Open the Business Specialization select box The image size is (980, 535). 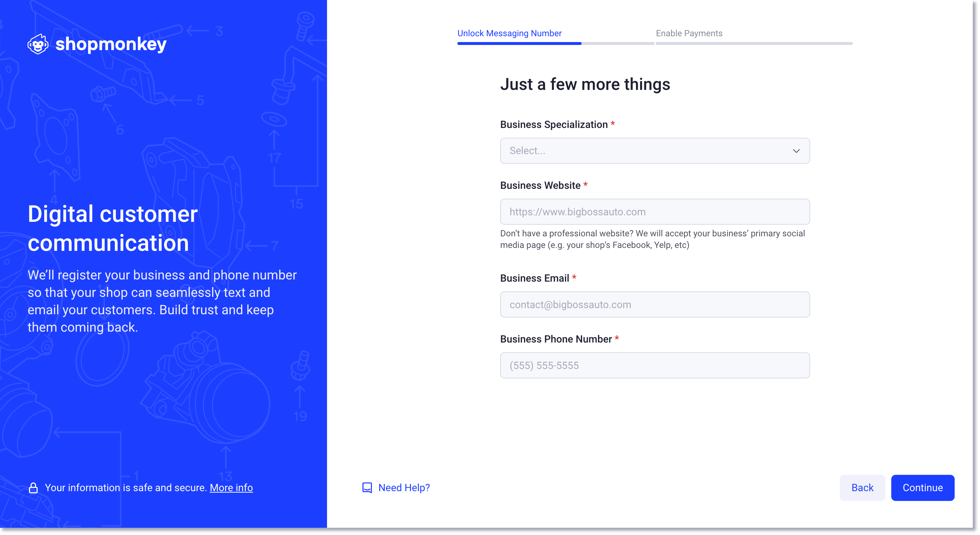click(x=655, y=151)
